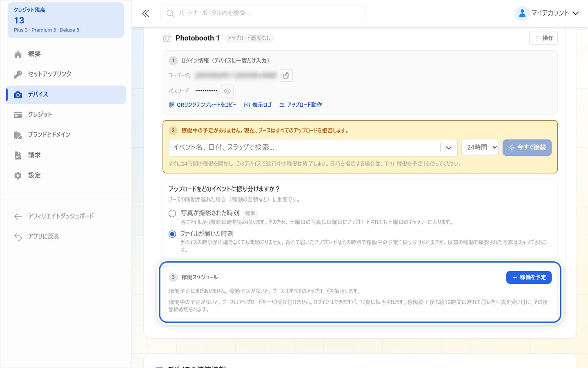Click left arrow icon beside アフィリエイトダッシュボード
588x368 pixels.
pos(18,216)
